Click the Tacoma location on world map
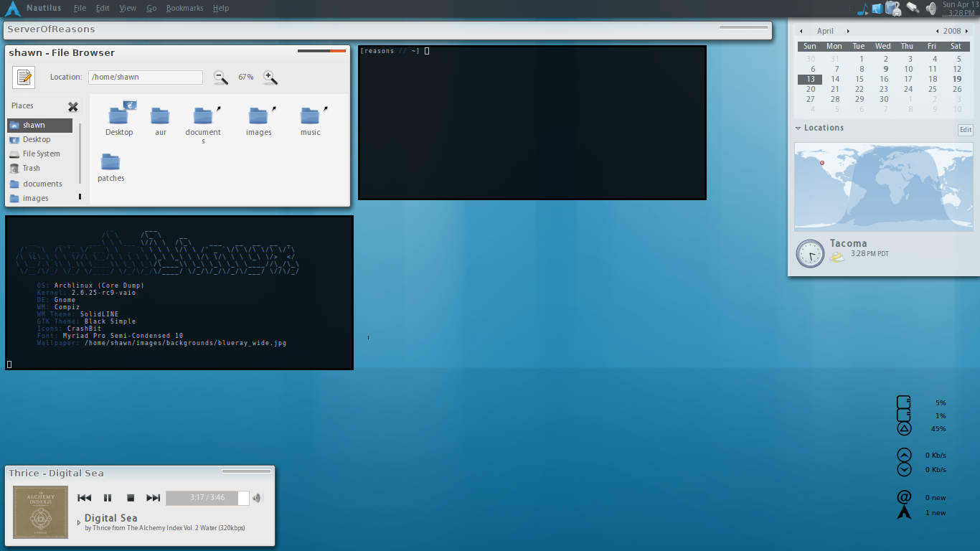980x551 pixels. 822,163
